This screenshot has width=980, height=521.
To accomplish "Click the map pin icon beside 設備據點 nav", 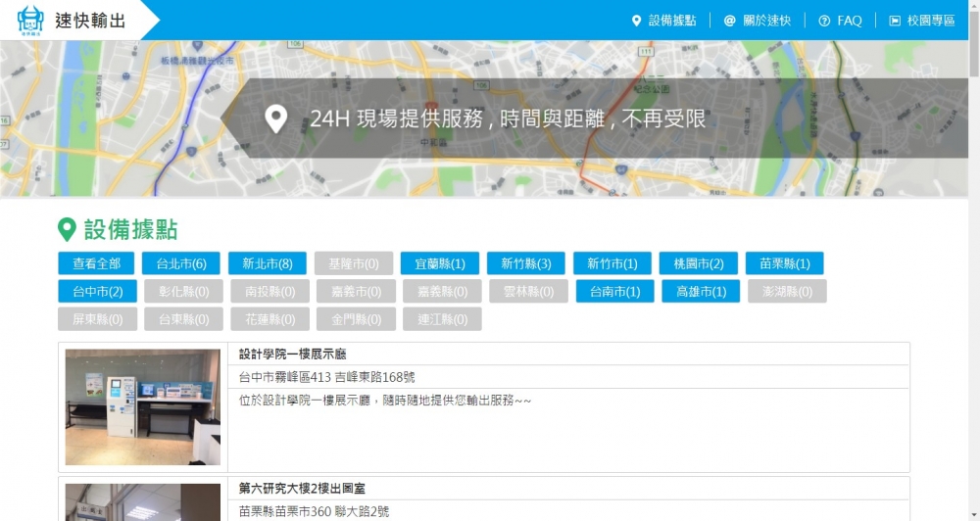I will (636, 21).
